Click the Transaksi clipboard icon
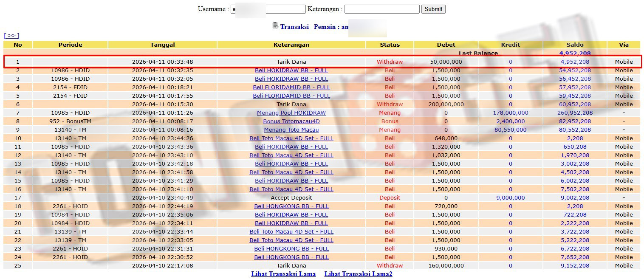Viewport: 644px width, 279px height. [275, 25]
